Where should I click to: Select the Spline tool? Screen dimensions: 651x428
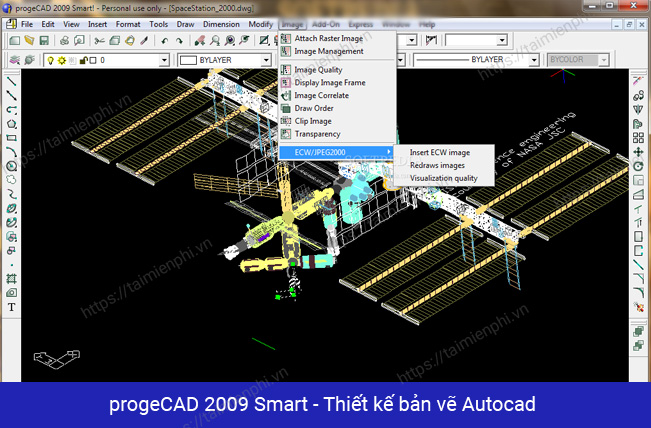pos(11,194)
